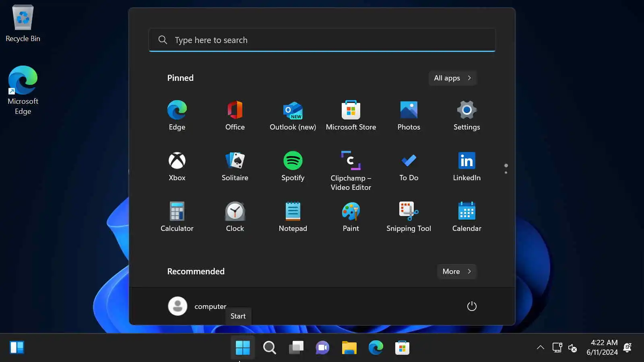
Task: Open the Edge app from pinned apps
Action: tap(177, 115)
